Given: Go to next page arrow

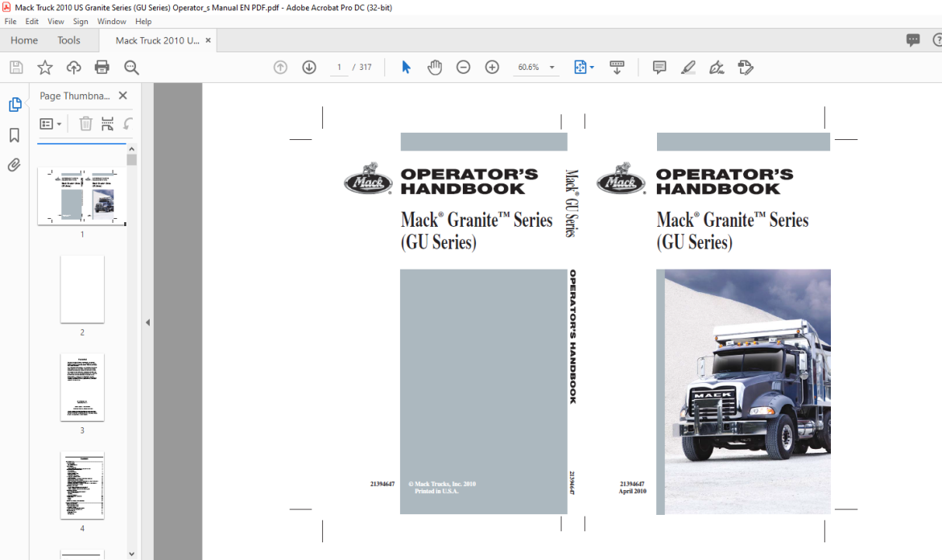Looking at the screenshot, I should (x=309, y=68).
